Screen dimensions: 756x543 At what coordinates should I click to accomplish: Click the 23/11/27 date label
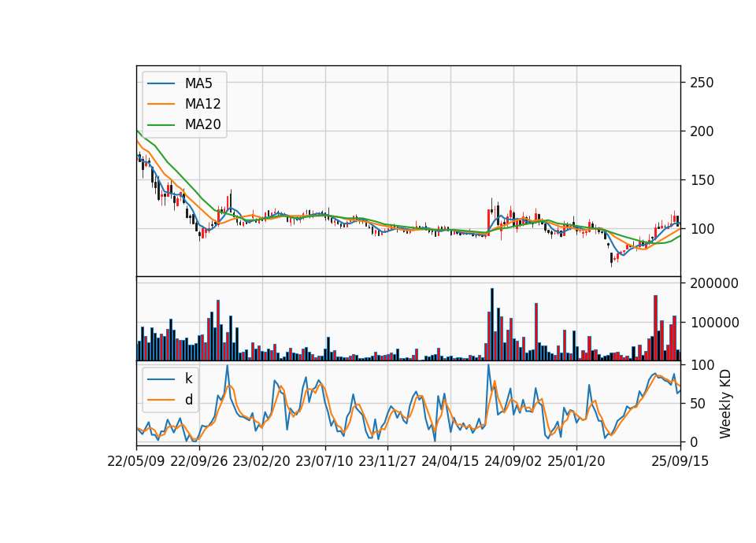(387, 461)
